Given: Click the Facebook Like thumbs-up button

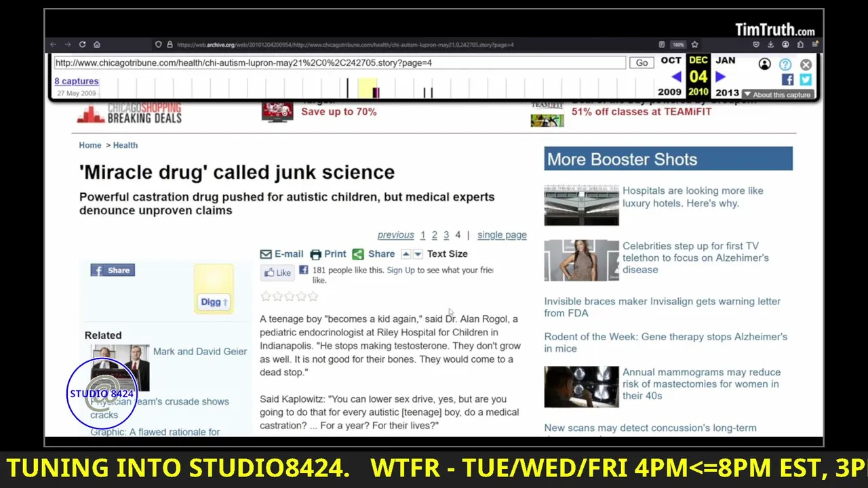Looking at the screenshot, I should coord(277,272).
